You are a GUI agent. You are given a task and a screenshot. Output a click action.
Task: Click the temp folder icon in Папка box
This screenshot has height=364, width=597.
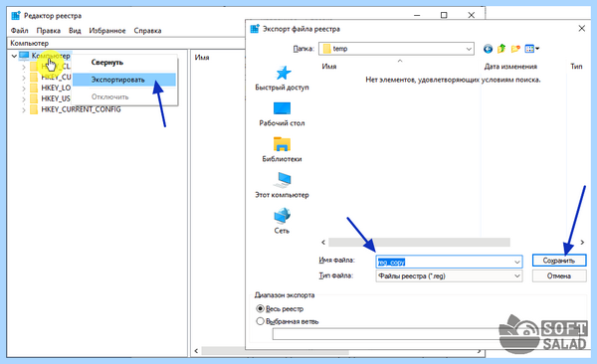tap(326, 49)
